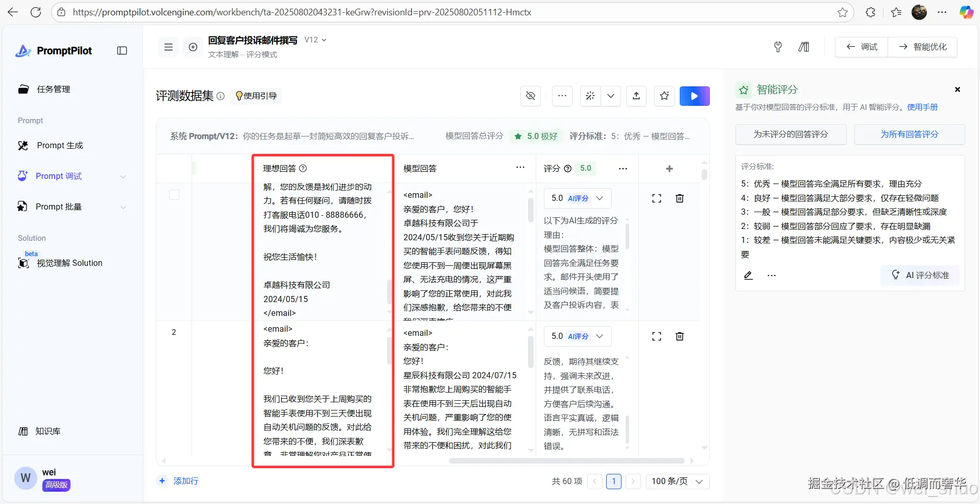Run evaluation with the blue play button
This screenshot has height=504, width=980.
click(695, 96)
